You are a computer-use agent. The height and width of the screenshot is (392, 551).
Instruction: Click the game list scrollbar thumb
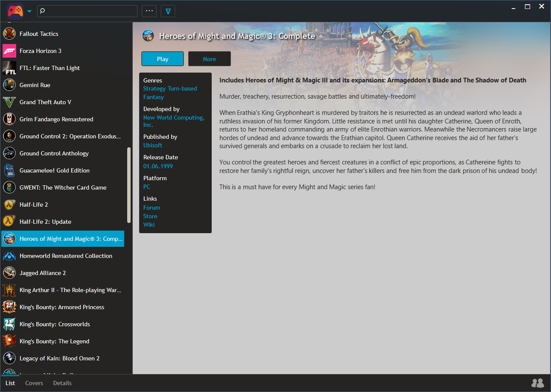(x=129, y=185)
